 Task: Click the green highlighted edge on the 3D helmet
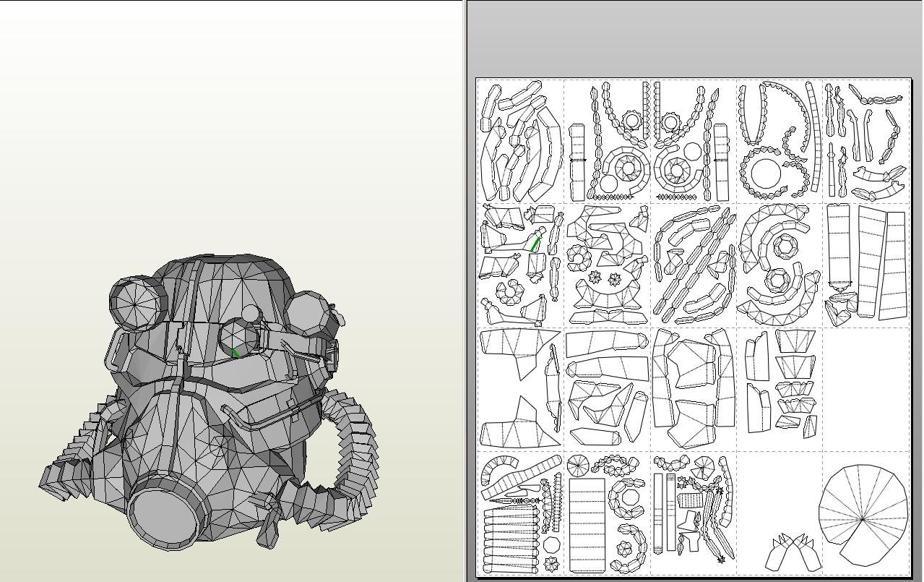pyautogui.click(x=236, y=354)
